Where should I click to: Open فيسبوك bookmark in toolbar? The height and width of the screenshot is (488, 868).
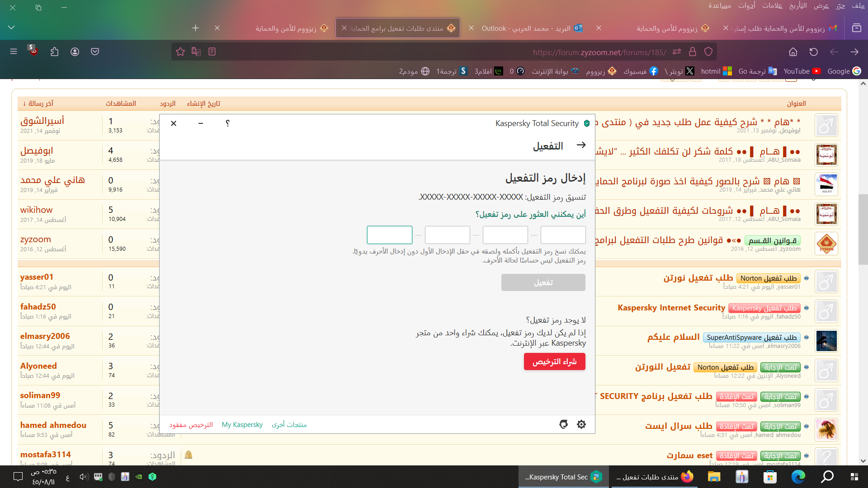tap(641, 71)
